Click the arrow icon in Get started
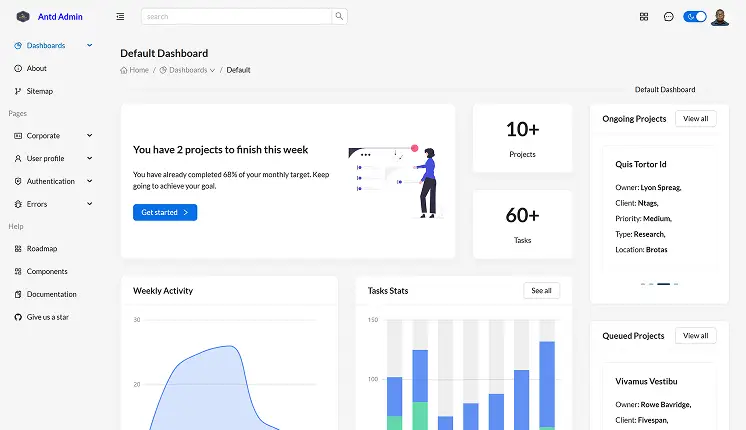Image resolution: width=746 pixels, height=430 pixels. click(x=186, y=213)
